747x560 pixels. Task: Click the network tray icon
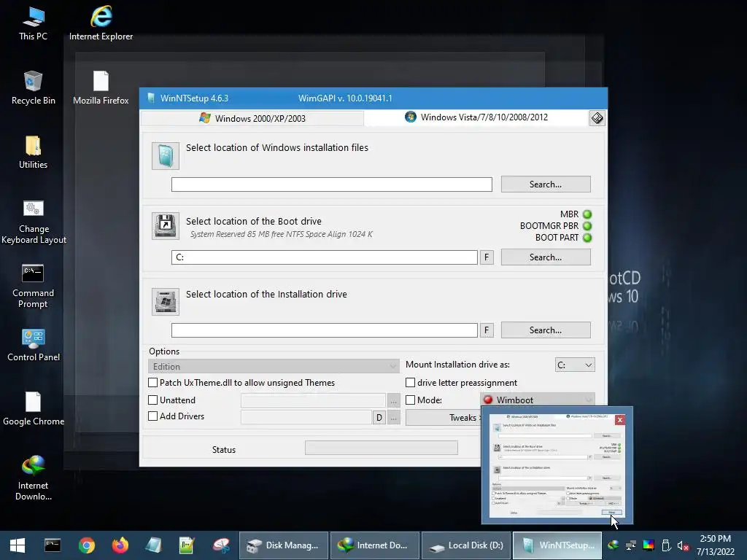point(631,545)
